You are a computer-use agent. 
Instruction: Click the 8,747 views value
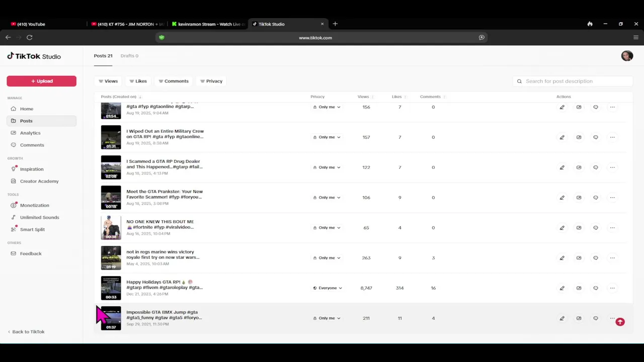(x=366, y=288)
